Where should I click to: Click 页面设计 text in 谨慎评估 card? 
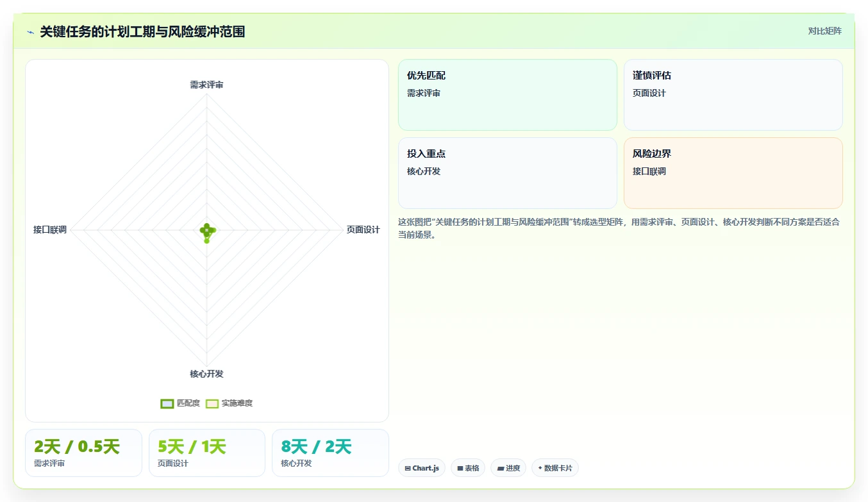click(649, 93)
